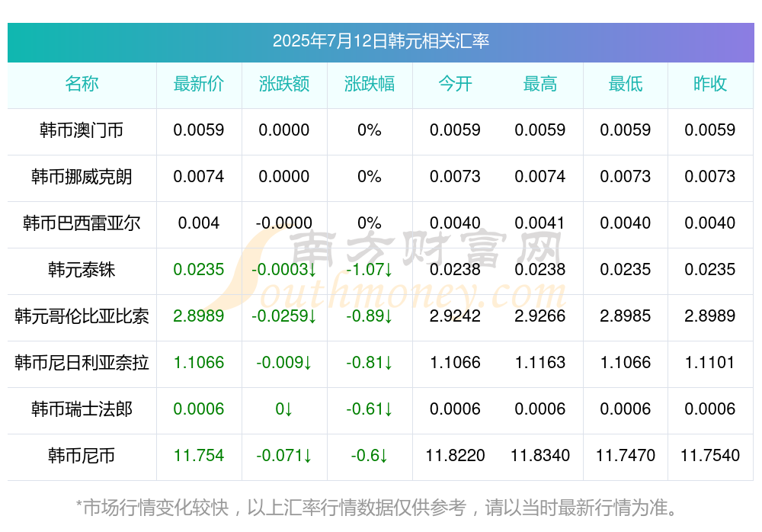Select the row name 韩币瑞士法郎
The width and height of the screenshot is (762, 532).
click(x=82, y=409)
